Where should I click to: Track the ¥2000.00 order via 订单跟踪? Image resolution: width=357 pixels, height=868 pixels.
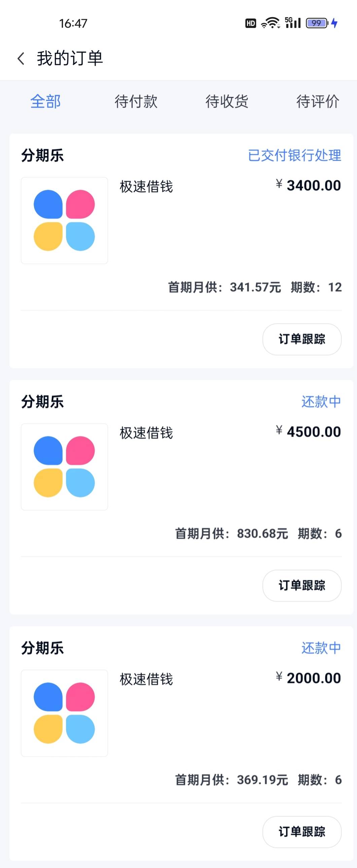coord(302,832)
